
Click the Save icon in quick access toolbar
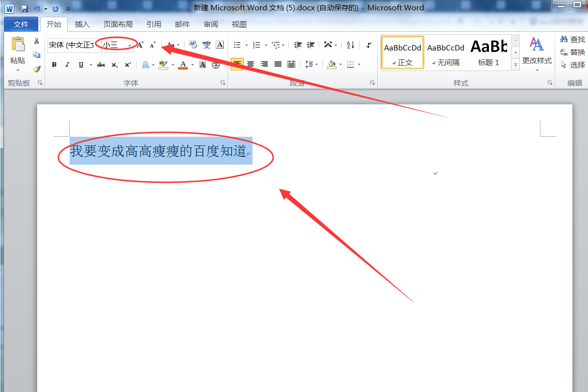pyautogui.click(x=25, y=9)
